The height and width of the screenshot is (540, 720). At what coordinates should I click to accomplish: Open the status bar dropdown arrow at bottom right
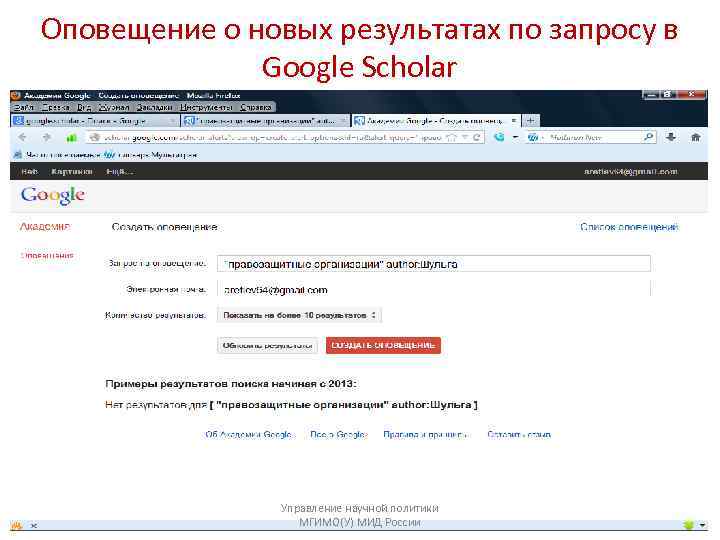click(x=703, y=524)
